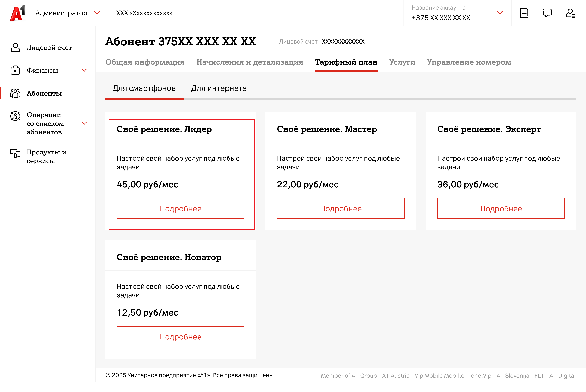Switch to the Услуги tab
This screenshot has width=586, height=392.
[402, 62]
